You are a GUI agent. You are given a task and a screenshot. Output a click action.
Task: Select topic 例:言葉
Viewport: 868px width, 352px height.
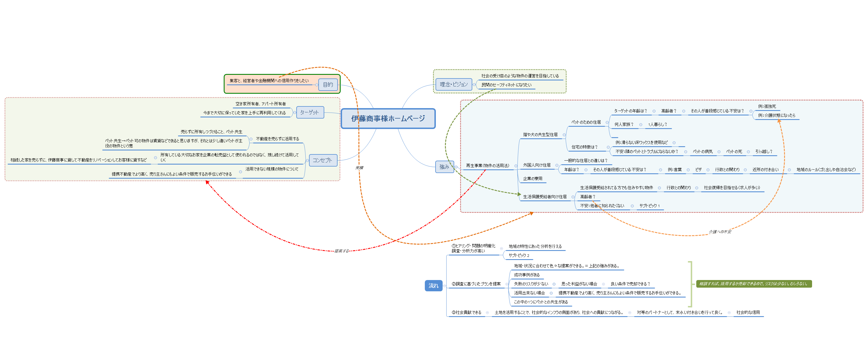coord(674,170)
